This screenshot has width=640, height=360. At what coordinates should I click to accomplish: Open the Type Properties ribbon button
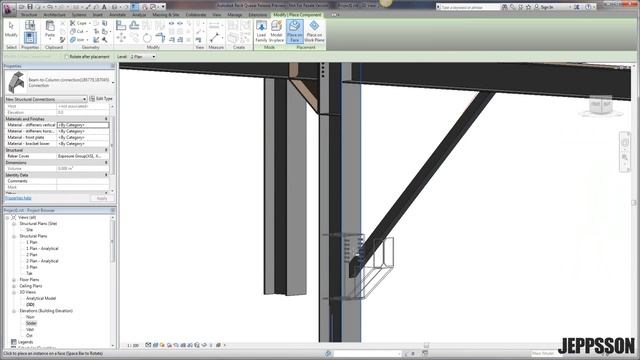click(x=30, y=26)
